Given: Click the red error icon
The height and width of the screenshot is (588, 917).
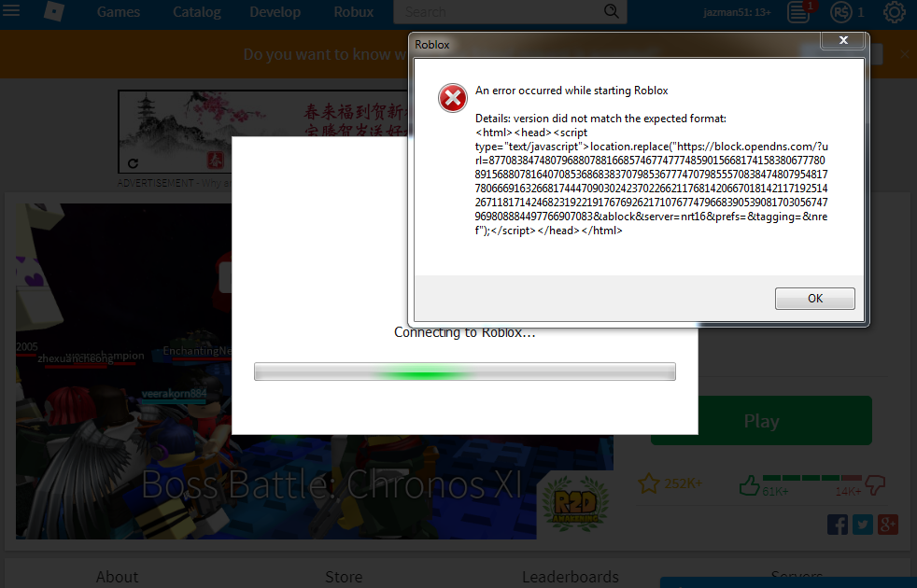Looking at the screenshot, I should [453, 98].
